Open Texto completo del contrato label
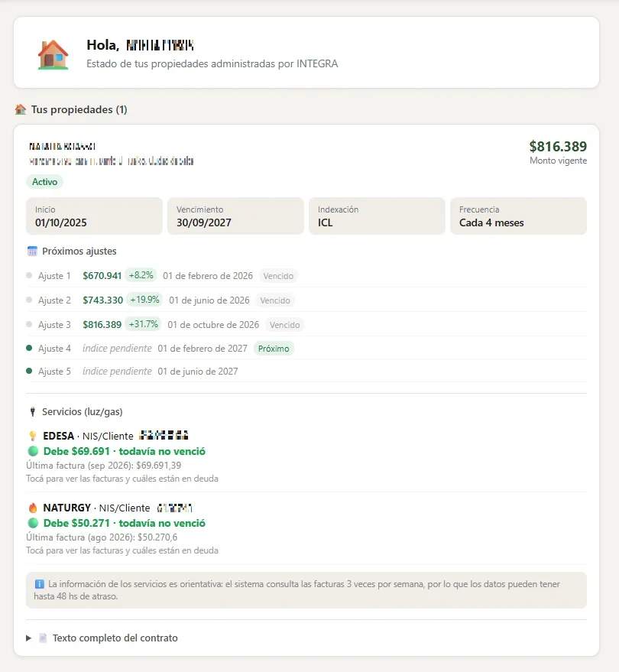The height and width of the screenshot is (672, 619). pyautogui.click(x=115, y=638)
